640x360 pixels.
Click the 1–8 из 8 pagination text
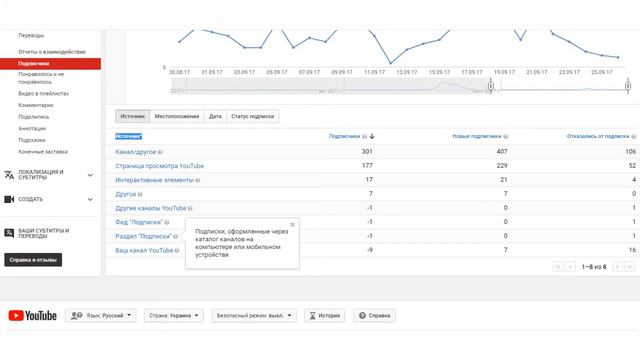(x=594, y=267)
